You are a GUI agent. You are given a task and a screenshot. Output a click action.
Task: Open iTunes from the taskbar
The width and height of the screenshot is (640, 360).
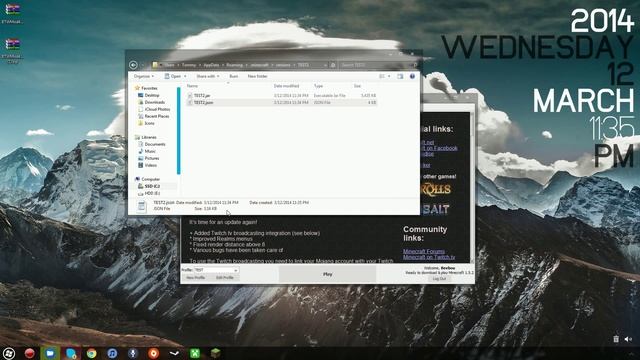click(112, 353)
